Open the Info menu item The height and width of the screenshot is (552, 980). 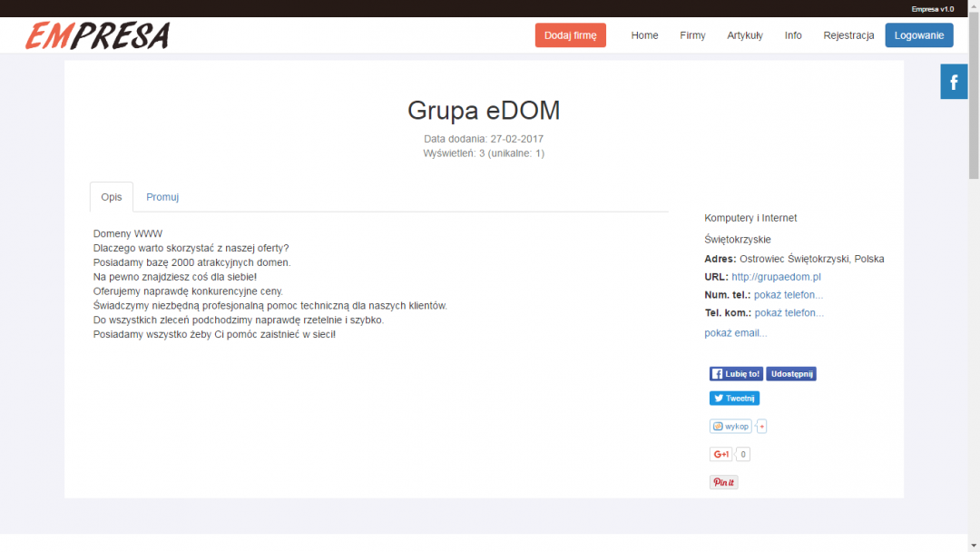(x=793, y=35)
